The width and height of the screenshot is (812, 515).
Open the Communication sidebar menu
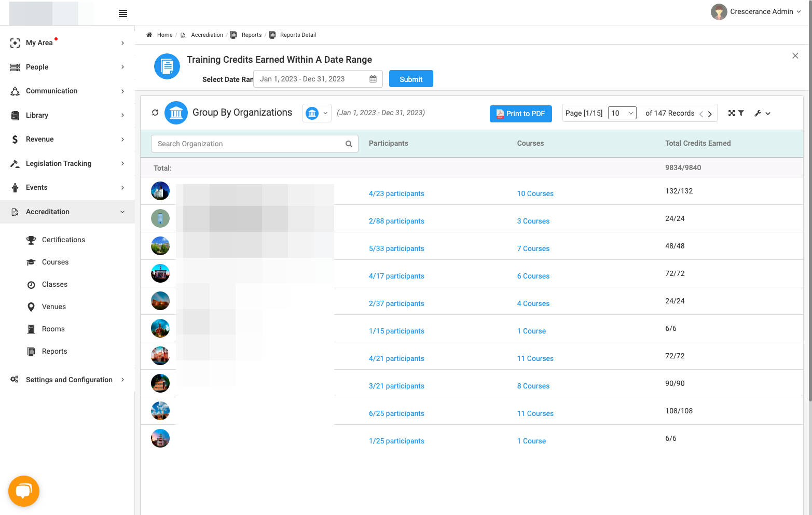[x=67, y=91]
